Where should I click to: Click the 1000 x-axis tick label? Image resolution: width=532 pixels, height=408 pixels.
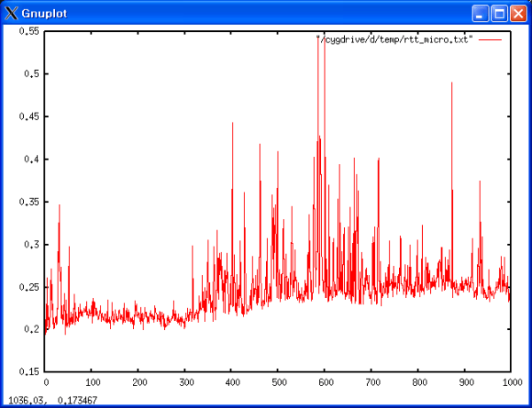click(508, 382)
